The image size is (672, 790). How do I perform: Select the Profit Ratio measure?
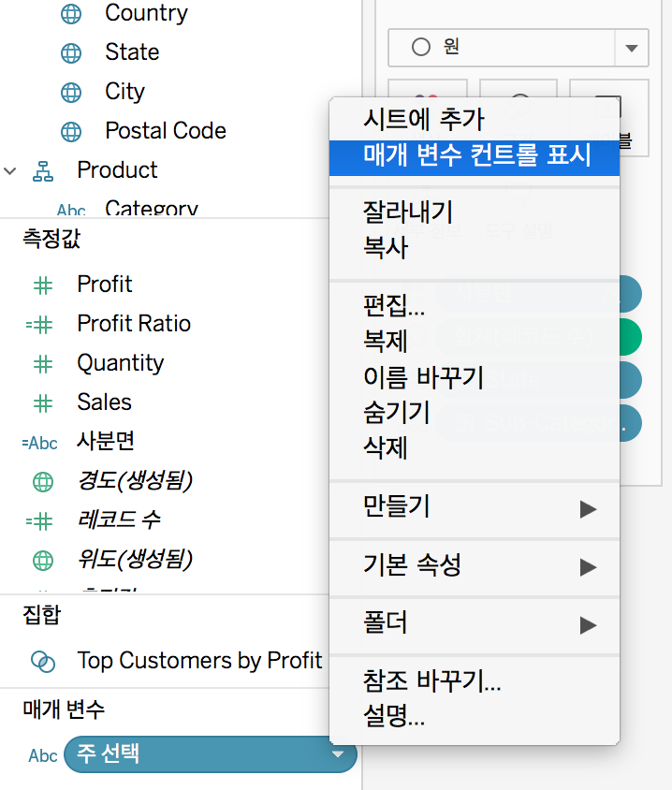[134, 324]
